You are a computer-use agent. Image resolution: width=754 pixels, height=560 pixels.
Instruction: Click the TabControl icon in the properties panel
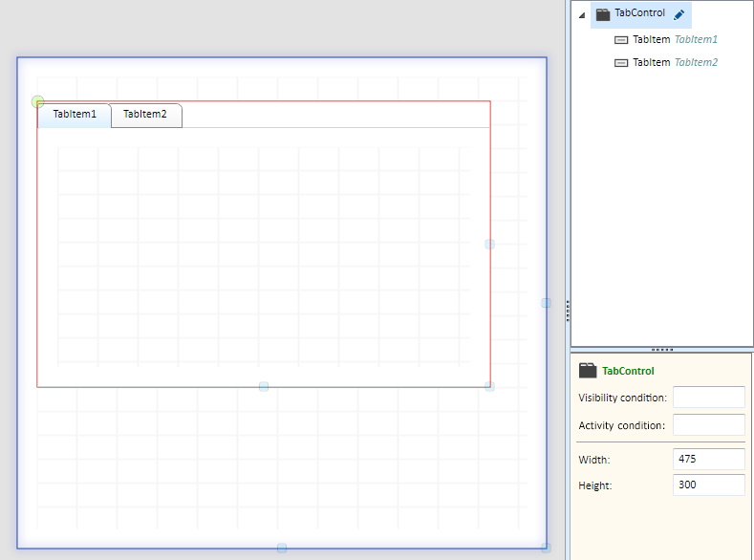[x=588, y=371]
